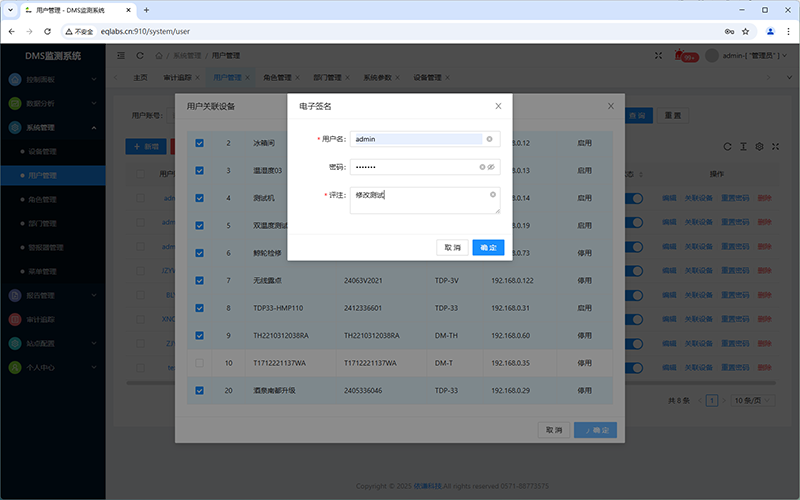Close the 电子签名 dialog with the X

click(498, 105)
